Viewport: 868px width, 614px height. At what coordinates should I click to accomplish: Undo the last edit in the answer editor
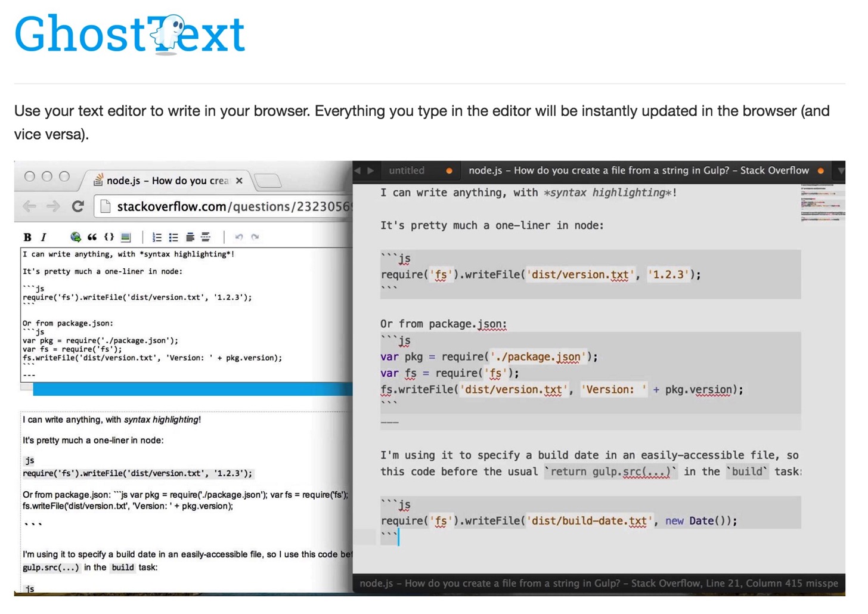(x=239, y=237)
